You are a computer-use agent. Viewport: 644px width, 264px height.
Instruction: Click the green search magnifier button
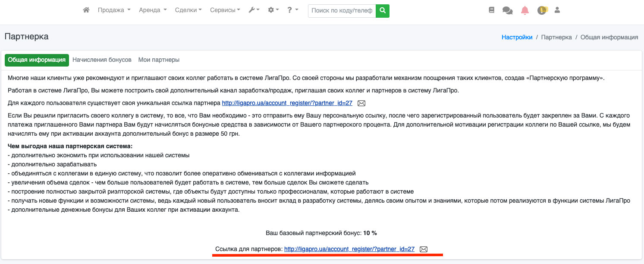[382, 11]
